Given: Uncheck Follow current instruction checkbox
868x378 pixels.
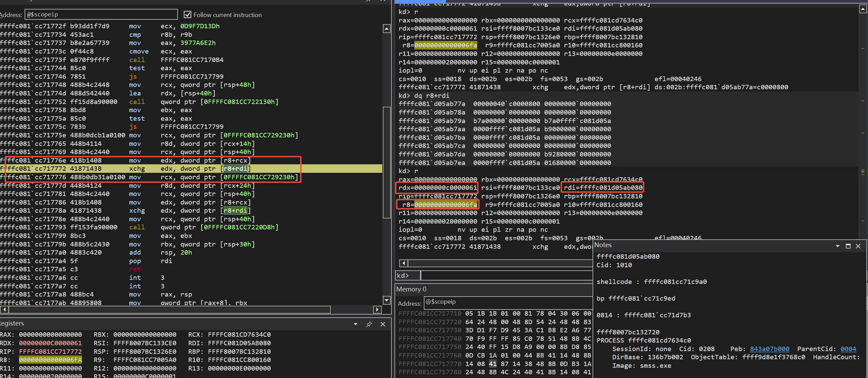Looking at the screenshot, I should [x=188, y=15].
